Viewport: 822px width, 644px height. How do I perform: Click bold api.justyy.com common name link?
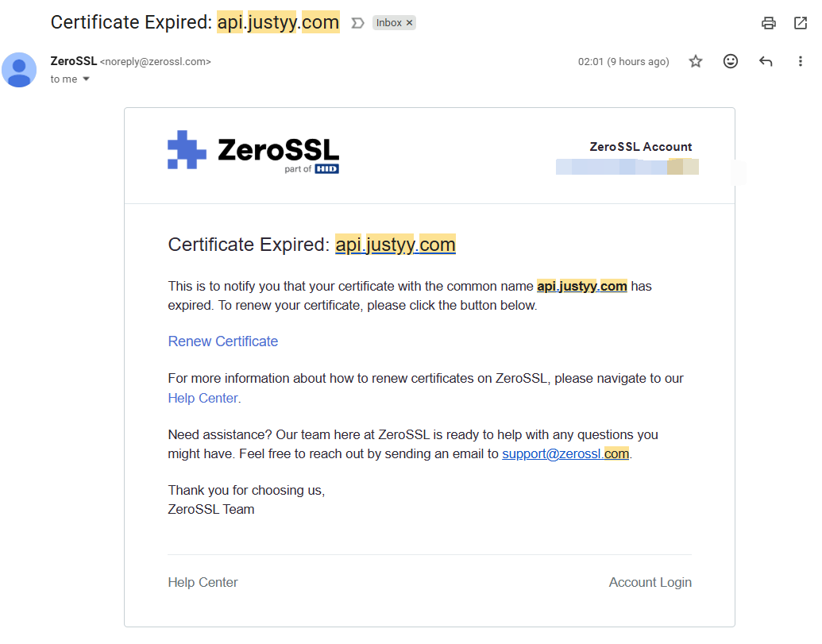click(581, 286)
